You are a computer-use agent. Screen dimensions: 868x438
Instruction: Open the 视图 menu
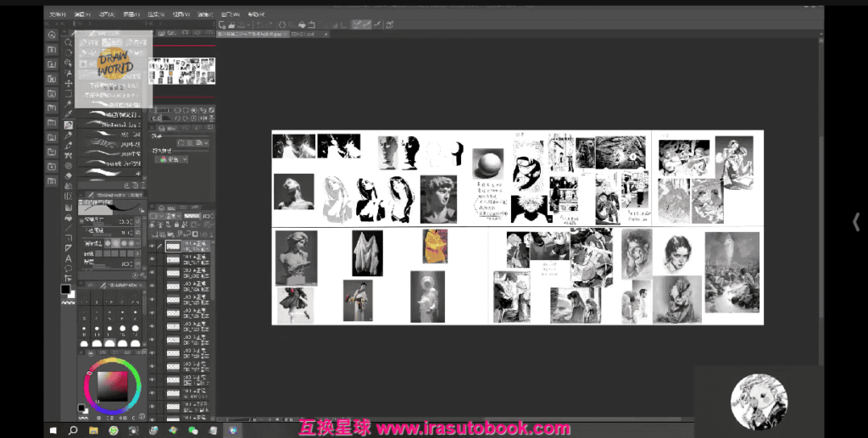pyautogui.click(x=181, y=14)
